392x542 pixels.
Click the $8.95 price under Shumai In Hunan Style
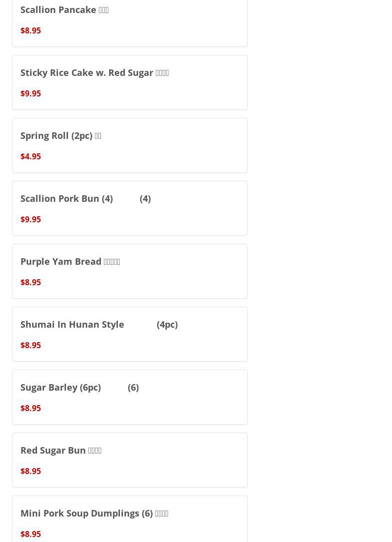[x=30, y=345]
